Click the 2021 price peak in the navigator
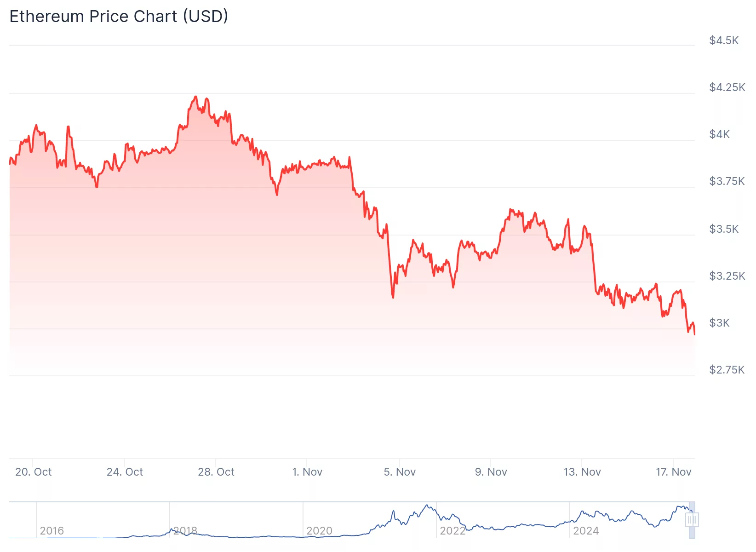 click(428, 506)
